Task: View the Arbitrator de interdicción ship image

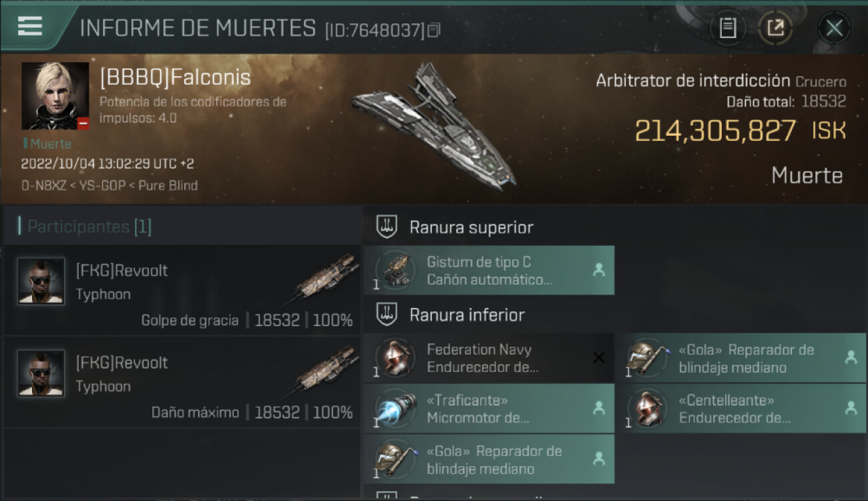Action: (x=435, y=124)
